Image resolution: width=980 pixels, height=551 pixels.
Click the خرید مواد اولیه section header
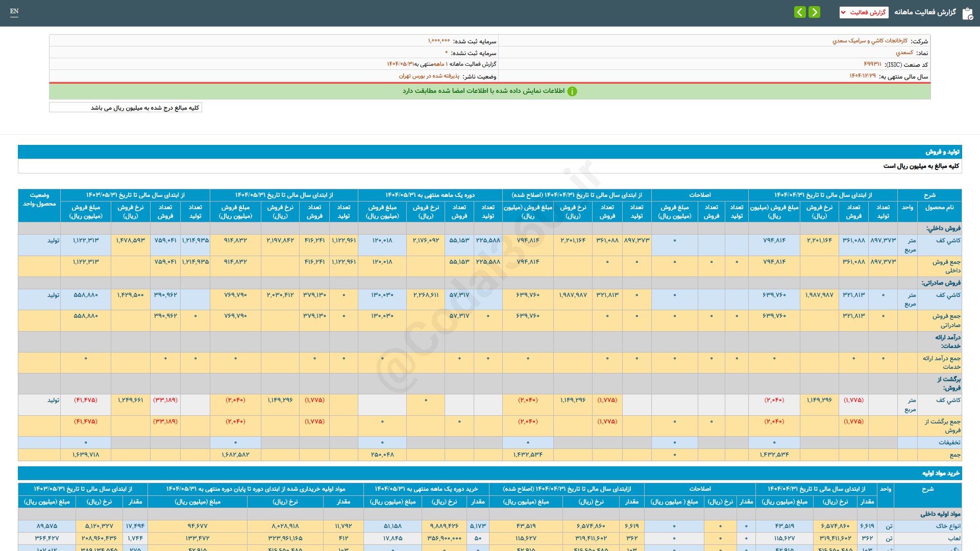point(490,473)
